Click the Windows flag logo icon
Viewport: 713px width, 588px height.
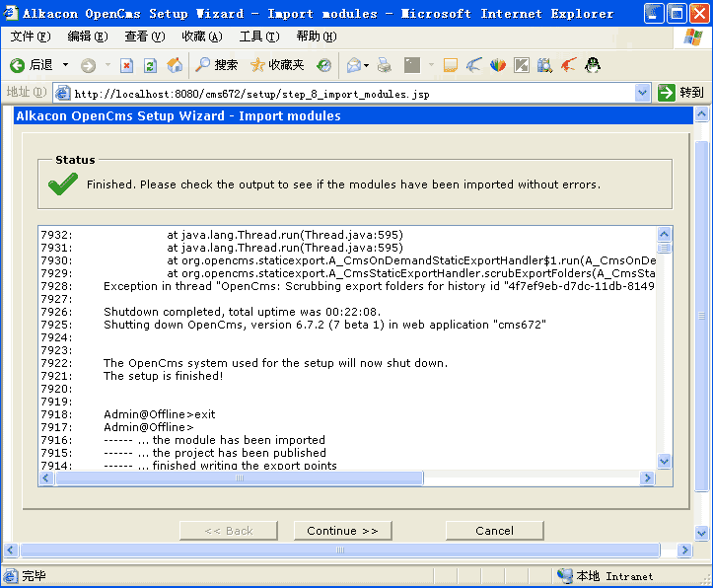pos(693,37)
